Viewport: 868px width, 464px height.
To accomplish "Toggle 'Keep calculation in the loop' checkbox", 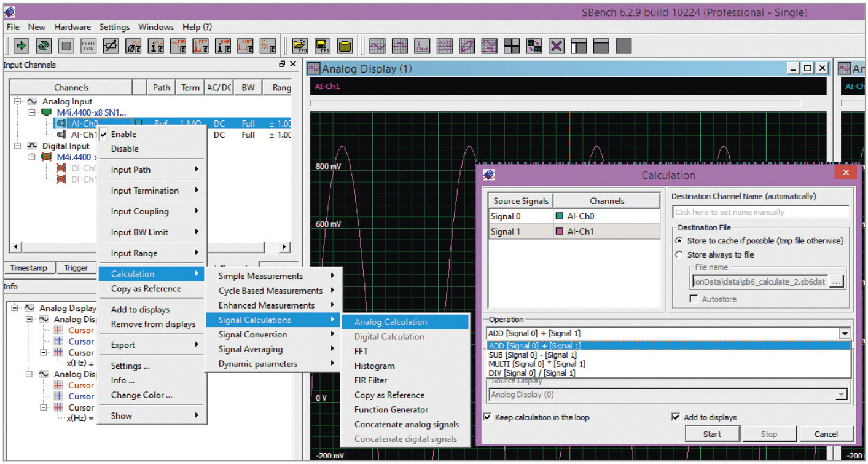I will 488,417.
